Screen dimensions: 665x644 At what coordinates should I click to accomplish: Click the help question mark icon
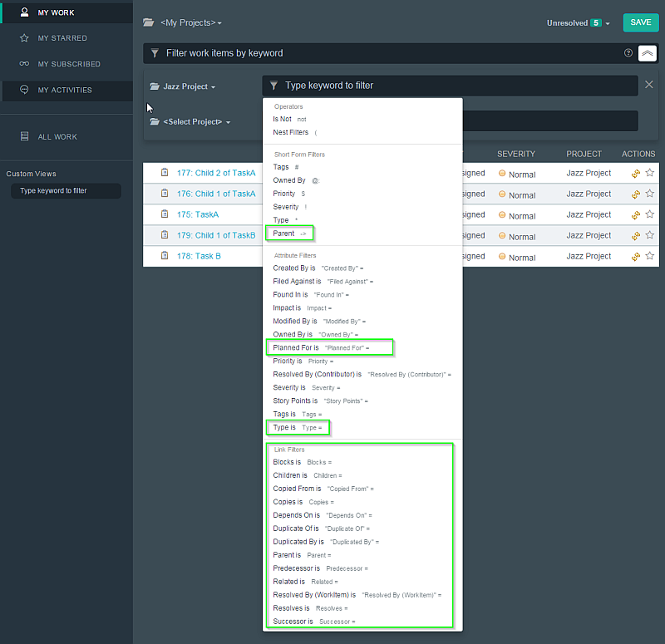tap(628, 53)
